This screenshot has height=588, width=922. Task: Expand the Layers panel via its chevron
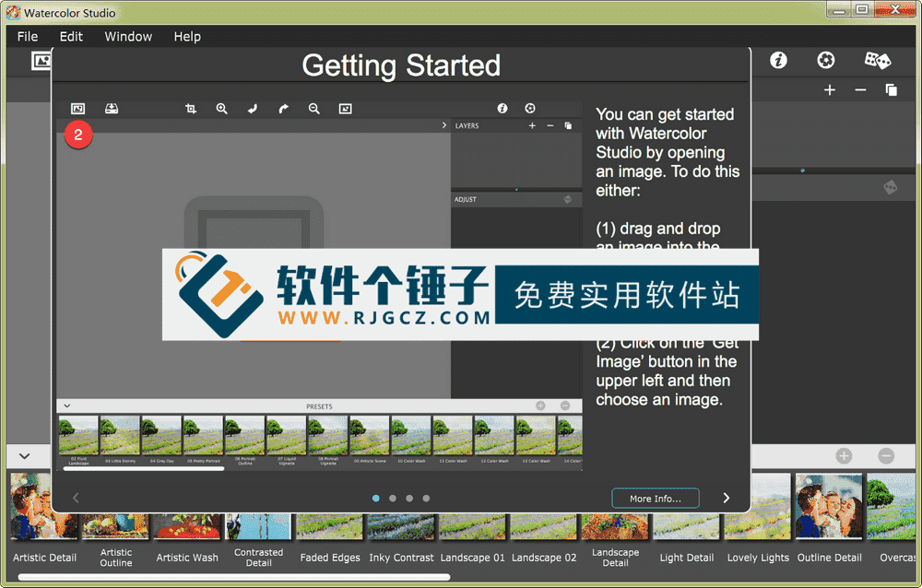pos(443,125)
